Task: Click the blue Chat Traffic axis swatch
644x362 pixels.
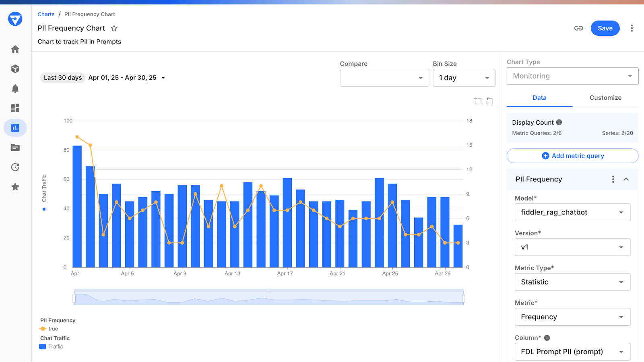Action: click(x=44, y=209)
